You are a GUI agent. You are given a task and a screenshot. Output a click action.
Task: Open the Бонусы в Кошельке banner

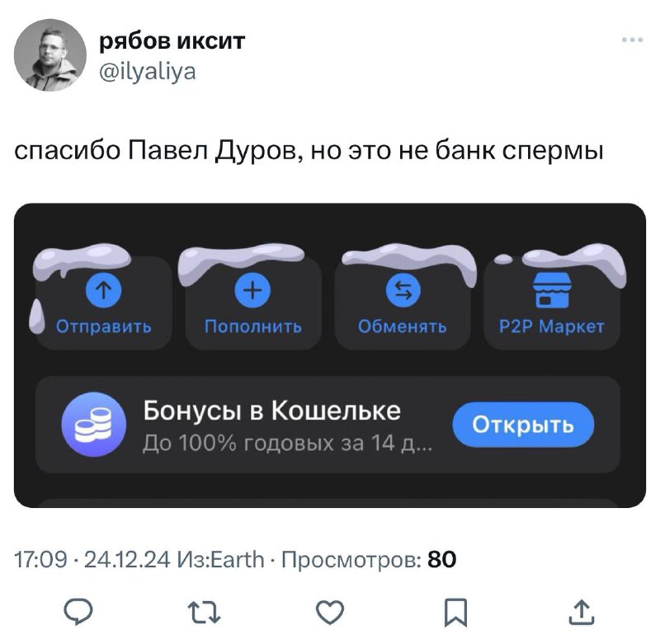pyautogui.click(x=328, y=425)
